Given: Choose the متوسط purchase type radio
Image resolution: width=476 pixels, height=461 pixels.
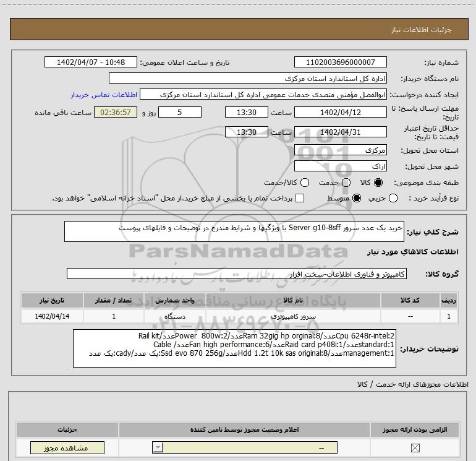Looking at the screenshot, I should (x=357, y=198).
